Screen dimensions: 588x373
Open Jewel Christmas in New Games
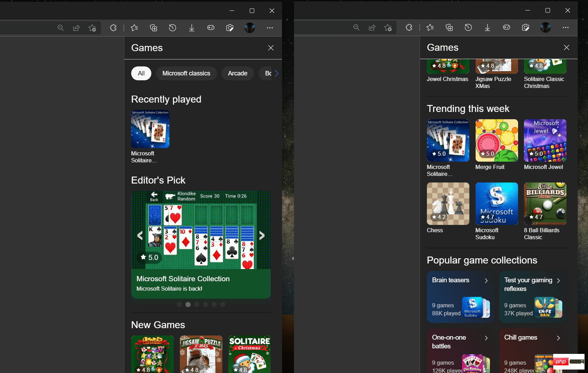point(152,354)
